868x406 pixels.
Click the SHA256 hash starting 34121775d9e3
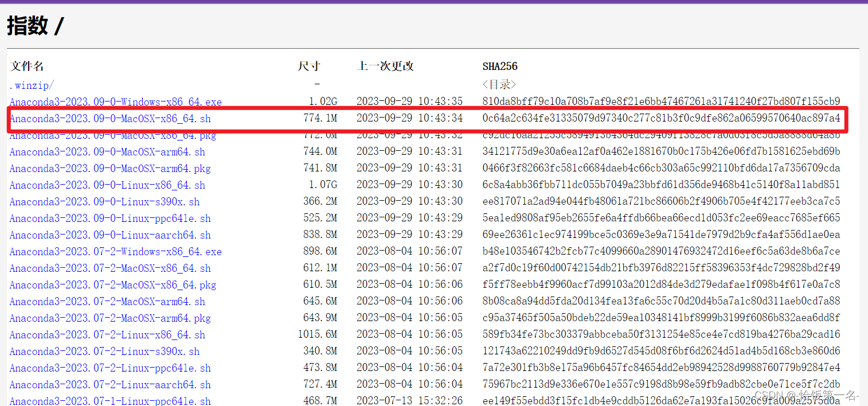click(661, 151)
